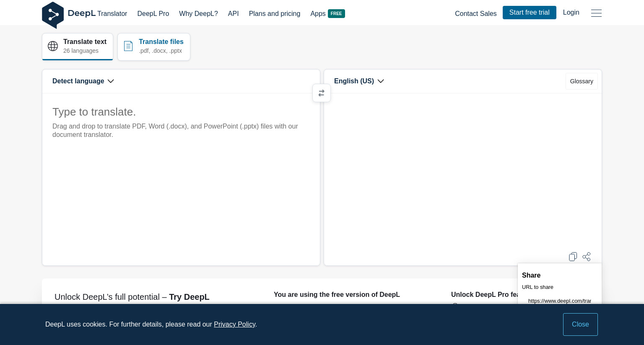Click the Share popup heading
Image resolution: width=644 pixels, height=345 pixels.
click(x=531, y=275)
